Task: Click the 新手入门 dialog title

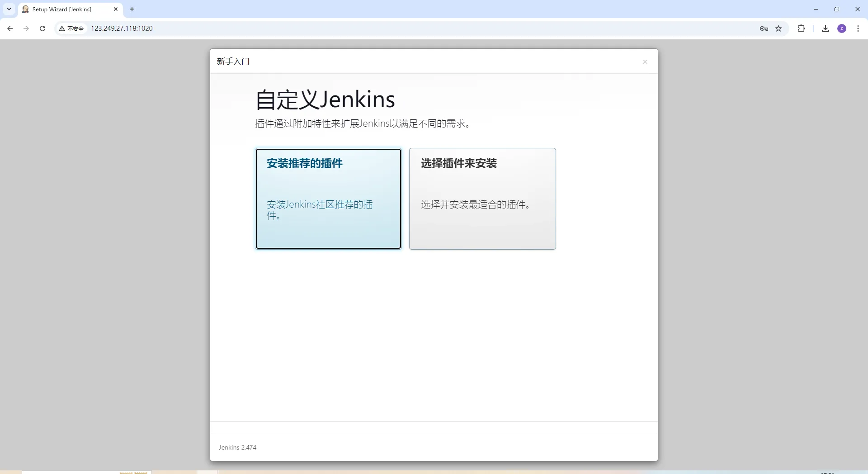Action: 233,62
